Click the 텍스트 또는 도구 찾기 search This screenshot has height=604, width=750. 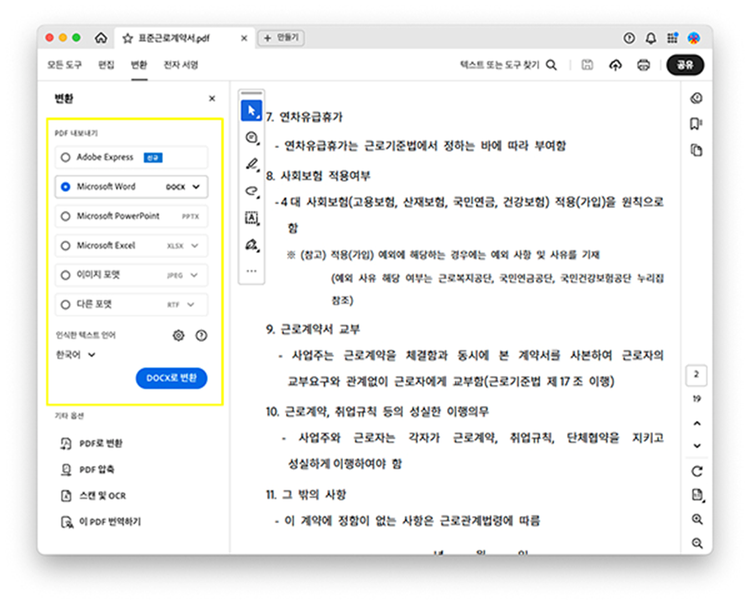(x=508, y=65)
